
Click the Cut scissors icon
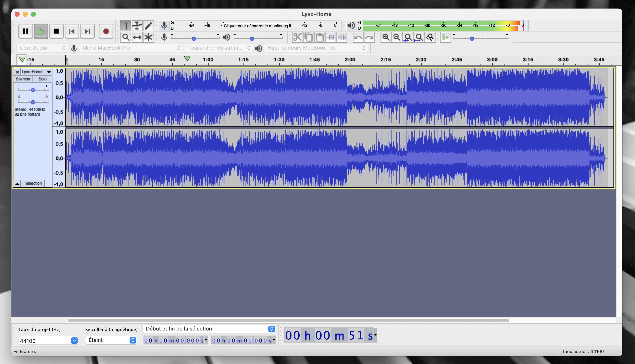[297, 37]
